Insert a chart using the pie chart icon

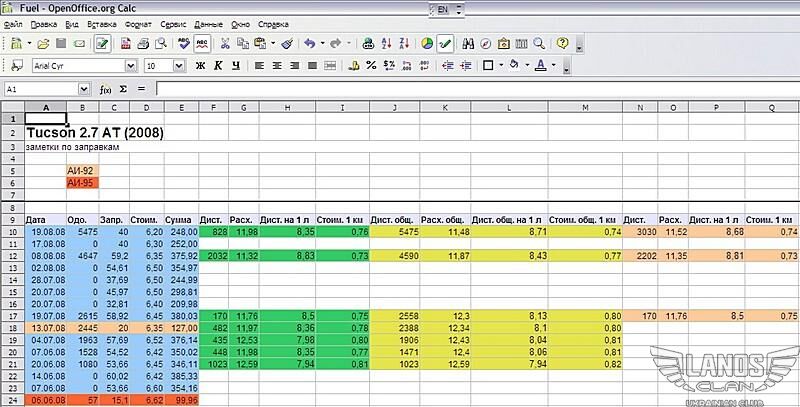pos(427,44)
